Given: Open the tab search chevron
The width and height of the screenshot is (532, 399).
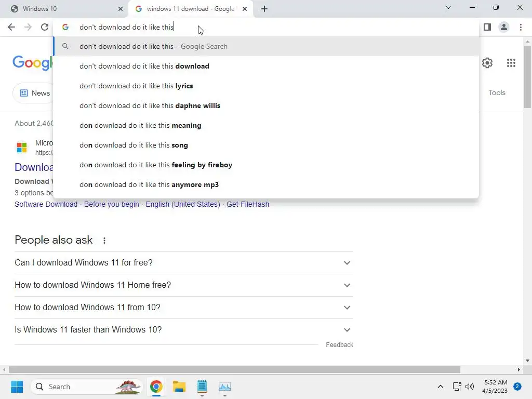Looking at the screenshot, I should tap(448, 7).
